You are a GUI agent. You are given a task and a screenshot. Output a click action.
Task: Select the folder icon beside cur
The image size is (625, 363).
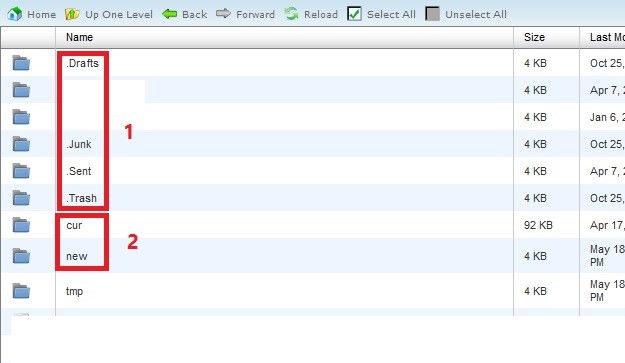pyautogui.click(x=21, y=225)
